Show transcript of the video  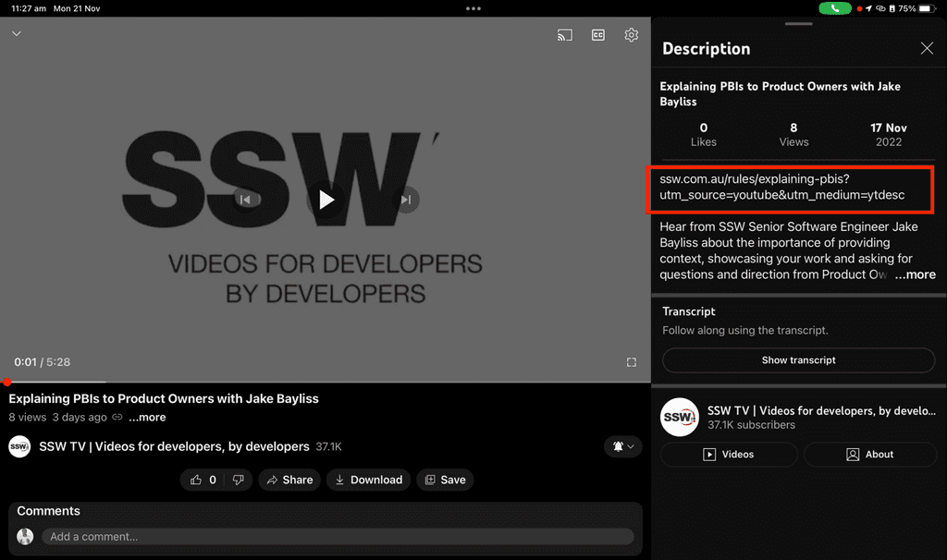[798, 360]
